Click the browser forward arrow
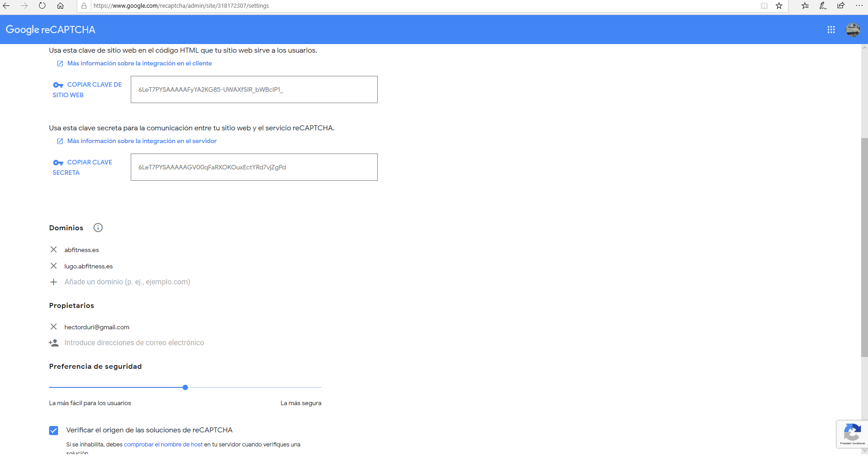868x456 pixels. coord(24,5)
